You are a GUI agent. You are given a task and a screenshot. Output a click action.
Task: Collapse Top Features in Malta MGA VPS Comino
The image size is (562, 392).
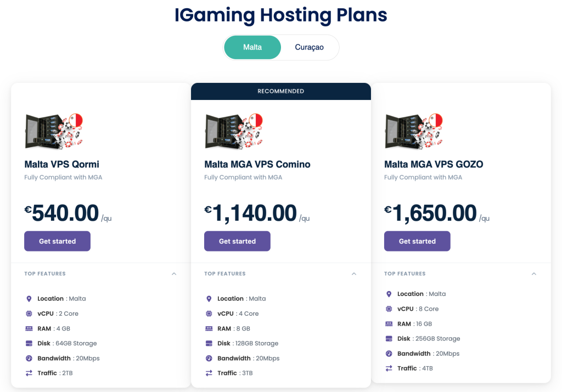click(x=354, y=273)
